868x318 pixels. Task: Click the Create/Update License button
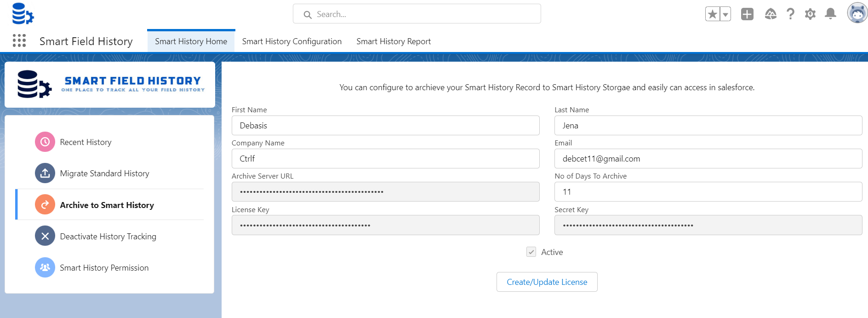tap(547, 282)
